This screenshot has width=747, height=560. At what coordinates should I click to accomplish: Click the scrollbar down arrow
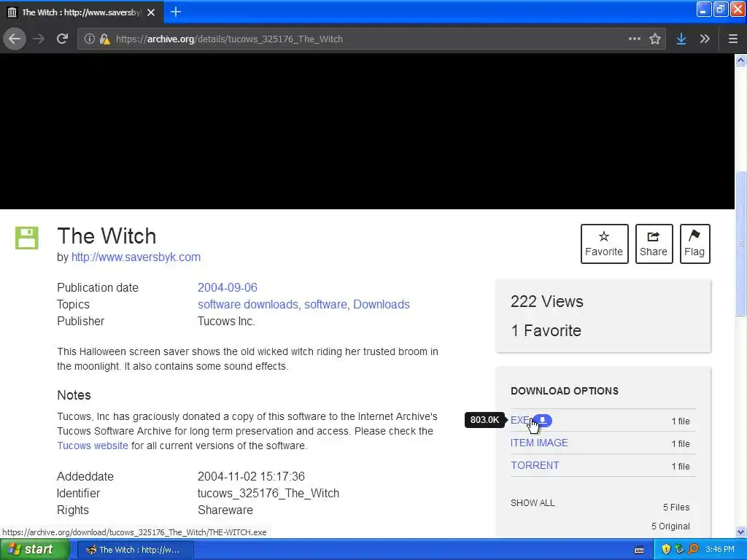741,532
